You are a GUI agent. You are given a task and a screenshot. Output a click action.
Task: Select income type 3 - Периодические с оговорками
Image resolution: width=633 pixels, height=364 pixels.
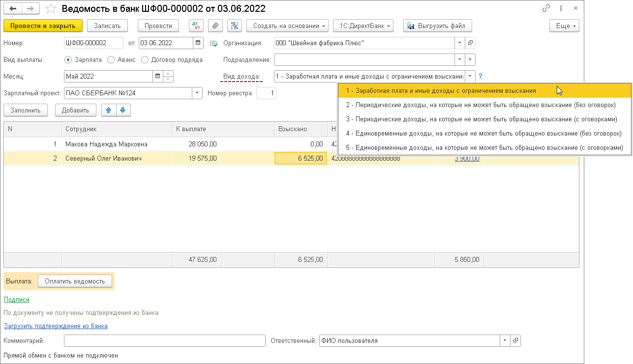484,119
